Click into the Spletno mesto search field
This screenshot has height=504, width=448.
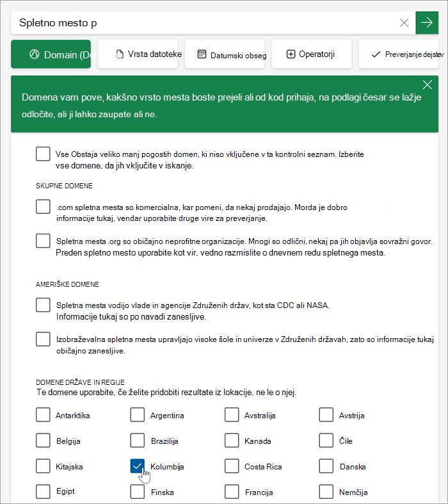204,22
